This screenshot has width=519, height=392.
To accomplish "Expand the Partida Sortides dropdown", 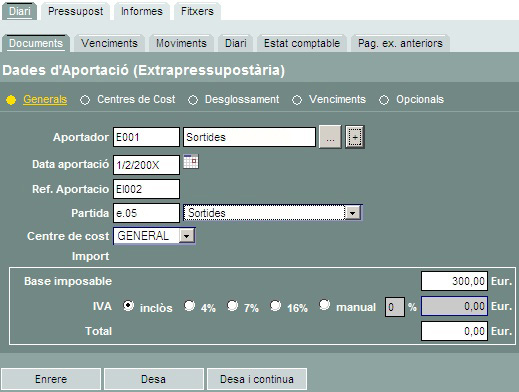I will (x=353, y=213).
